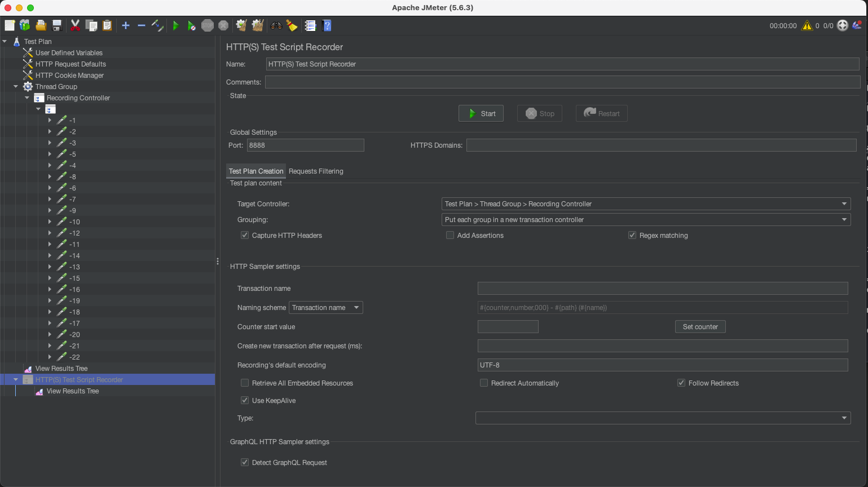Viewport: 868px width, 487px height.
Task: Select the -14 sampler in tree
Action: (74, 255)
